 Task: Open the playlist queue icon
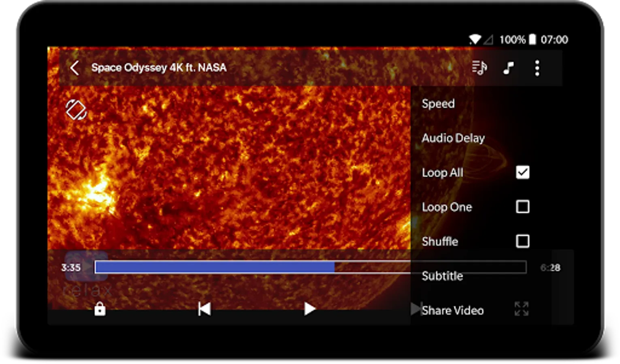pos(479,68)
